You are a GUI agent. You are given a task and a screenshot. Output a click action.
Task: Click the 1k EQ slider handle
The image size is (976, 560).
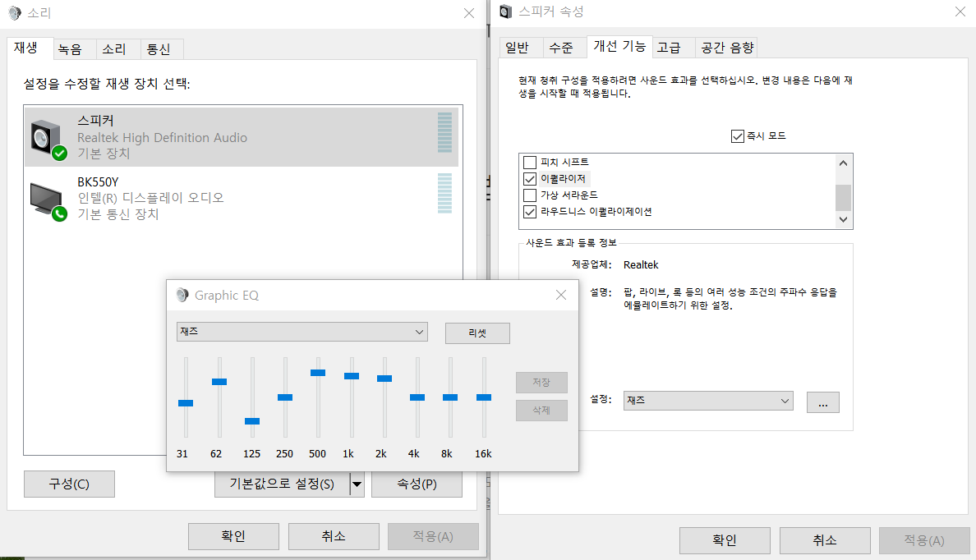[x=352, y=376]
